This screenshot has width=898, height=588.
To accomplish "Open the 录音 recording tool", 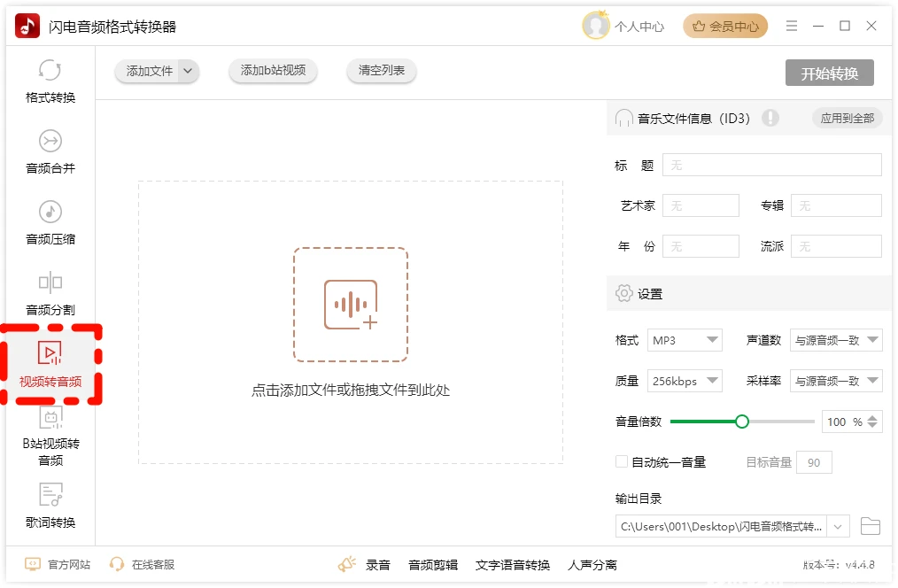I will tap(378, 565).
